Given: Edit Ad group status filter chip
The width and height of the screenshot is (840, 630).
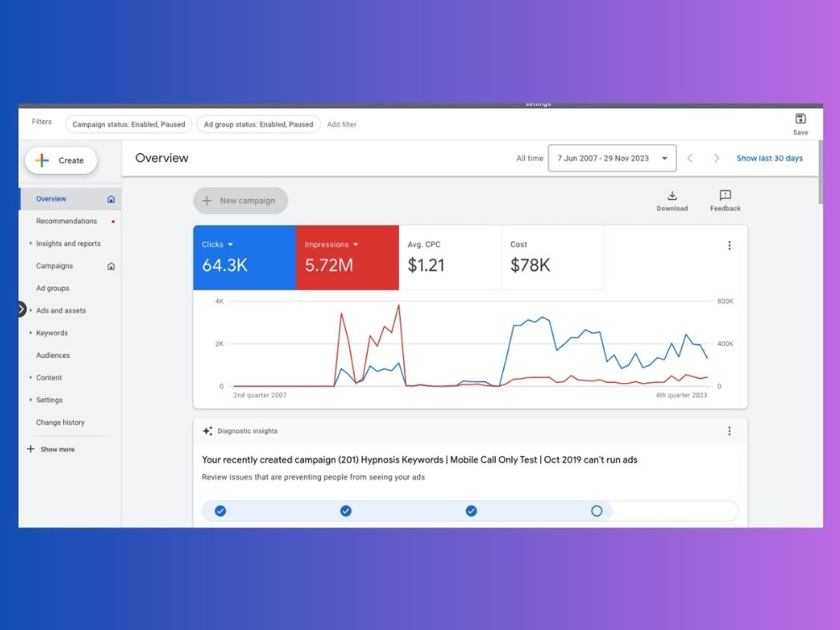Looking at the screenshot, I should (258, 124).
